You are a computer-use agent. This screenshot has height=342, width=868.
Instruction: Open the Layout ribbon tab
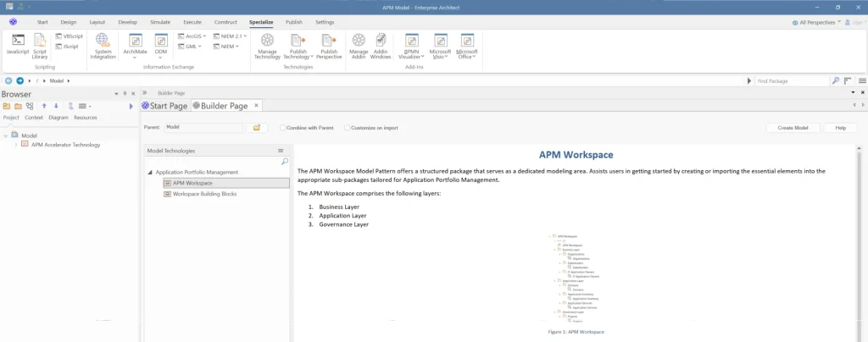pos(97,22)
